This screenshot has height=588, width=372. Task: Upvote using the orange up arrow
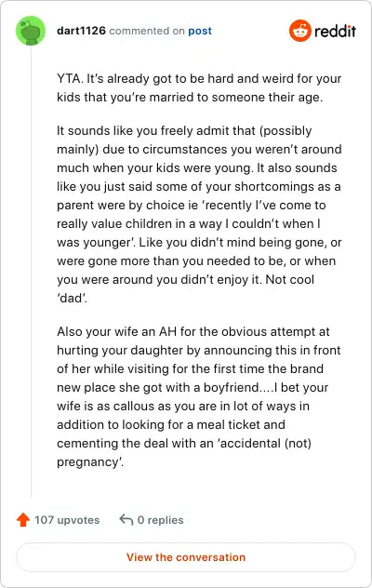coord(23,520)
